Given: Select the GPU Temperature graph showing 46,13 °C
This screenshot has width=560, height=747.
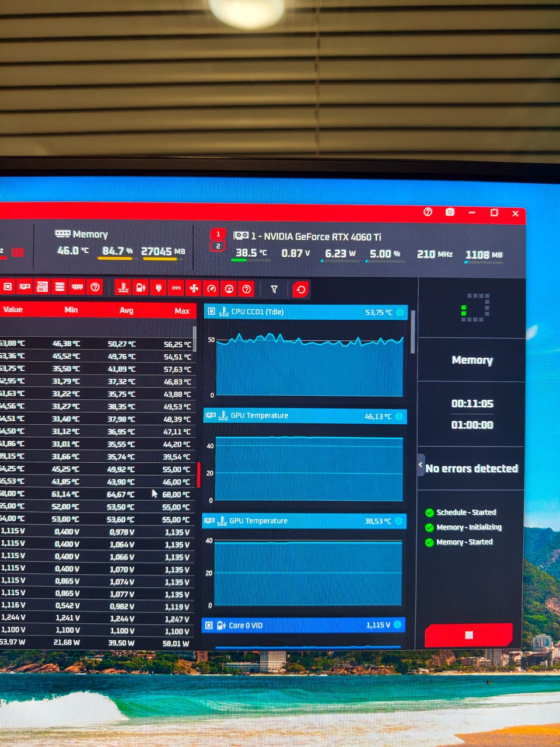Looking at the screenshot, I should click(x=304, y=416).
